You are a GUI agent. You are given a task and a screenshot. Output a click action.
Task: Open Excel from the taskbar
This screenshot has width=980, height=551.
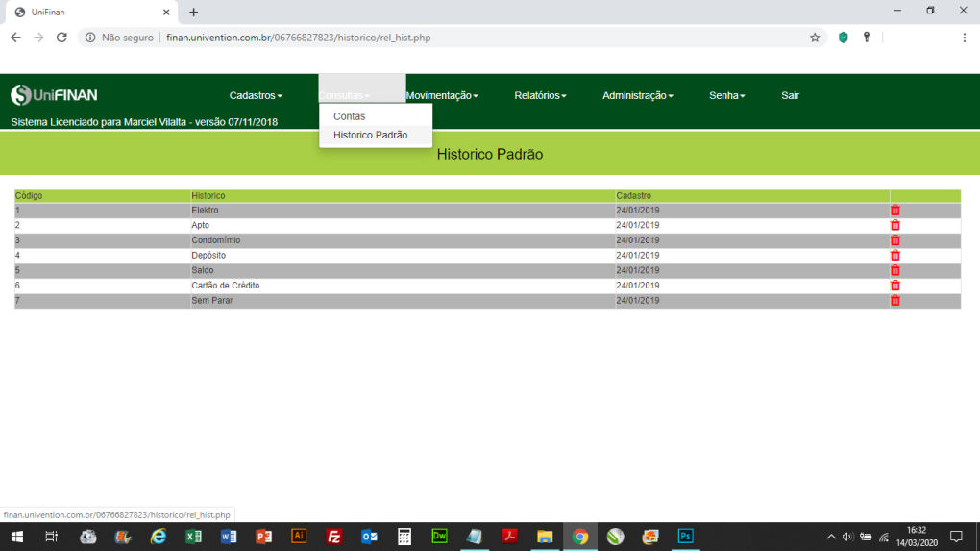pos(193,537)
